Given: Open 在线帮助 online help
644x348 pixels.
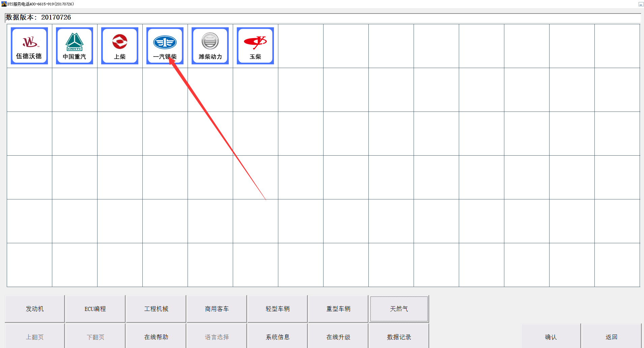Looking at the screenshot, I should [156, 337].
